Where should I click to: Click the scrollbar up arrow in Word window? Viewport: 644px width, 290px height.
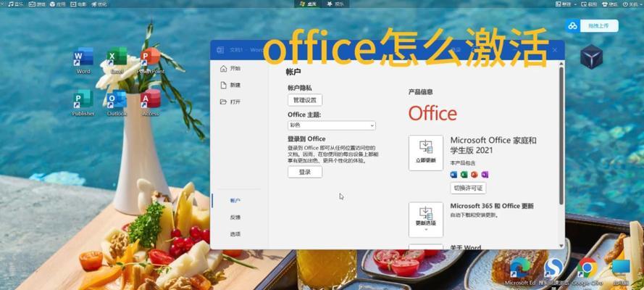pos(561,64)
